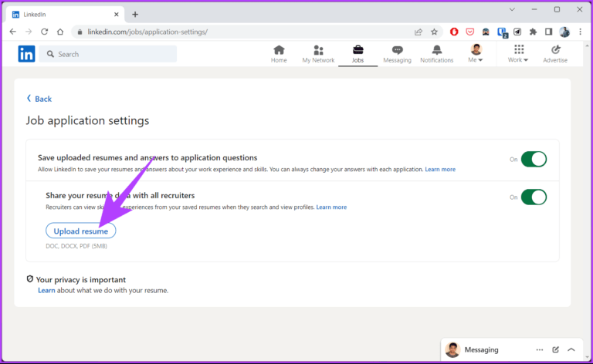Image resolution: width=593 pixels, height=364 pixels.
Task: Expand the Work apps menu
Action: click(518, 54)
